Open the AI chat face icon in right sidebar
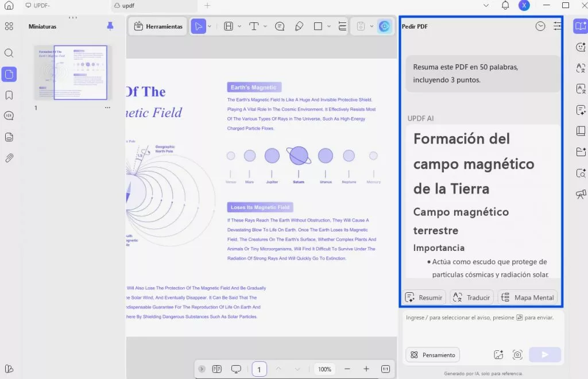The image size is (588, 379). pos(581,47)
